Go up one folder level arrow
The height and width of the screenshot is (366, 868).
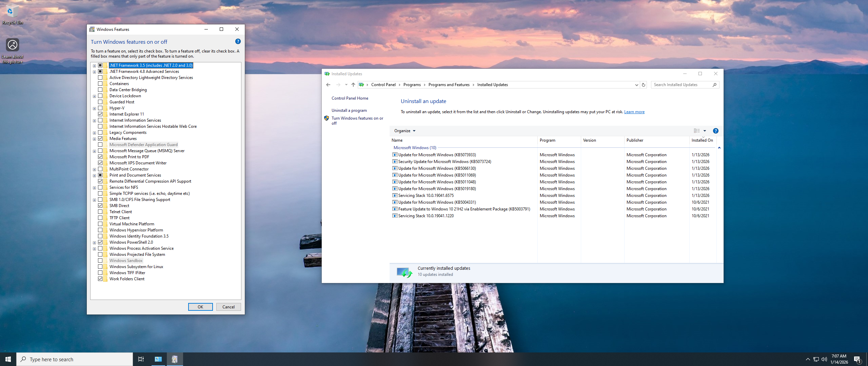click(353, 85)
